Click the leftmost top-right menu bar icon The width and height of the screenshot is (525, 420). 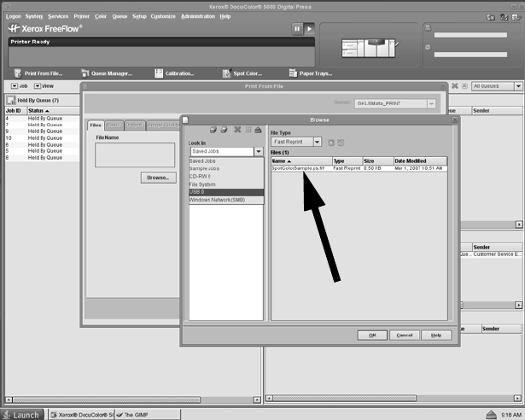[491, 17]
